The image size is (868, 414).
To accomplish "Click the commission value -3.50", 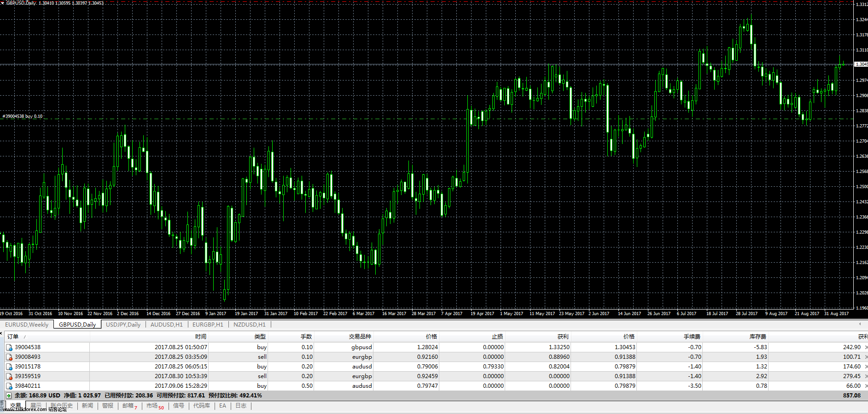I will click(695, 386).
